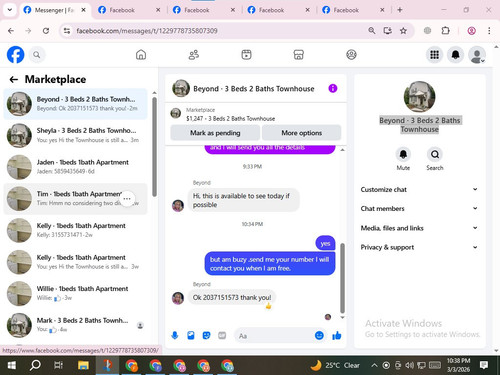This screenshot has height=375, width=500.
Task: Switch to the last Facebook tab
Action: tap(354, 10)
